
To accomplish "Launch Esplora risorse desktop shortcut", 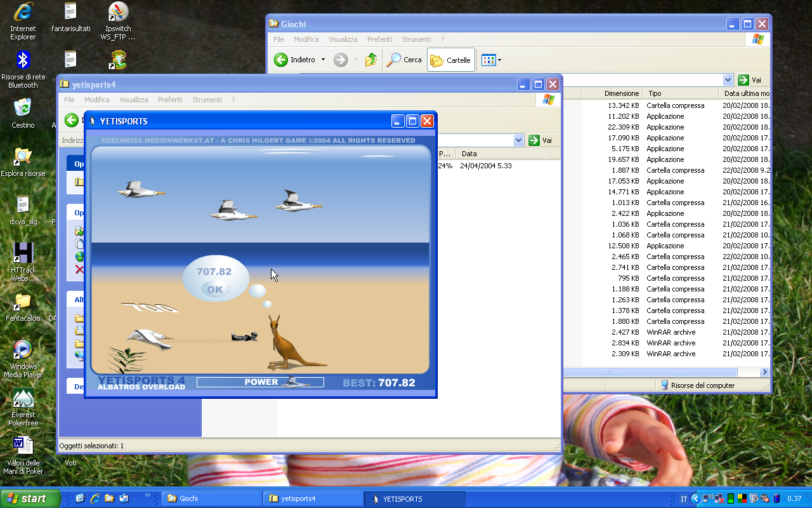I will point(23,161).
